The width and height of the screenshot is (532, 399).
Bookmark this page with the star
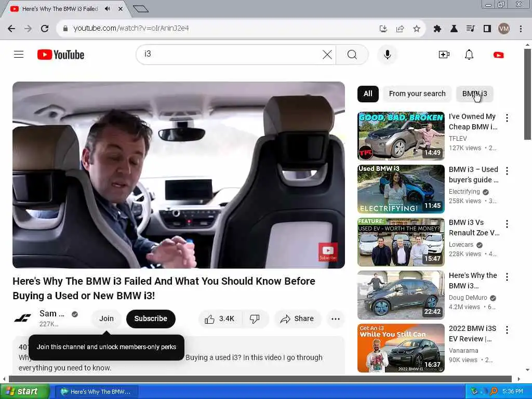click(417, 29)
